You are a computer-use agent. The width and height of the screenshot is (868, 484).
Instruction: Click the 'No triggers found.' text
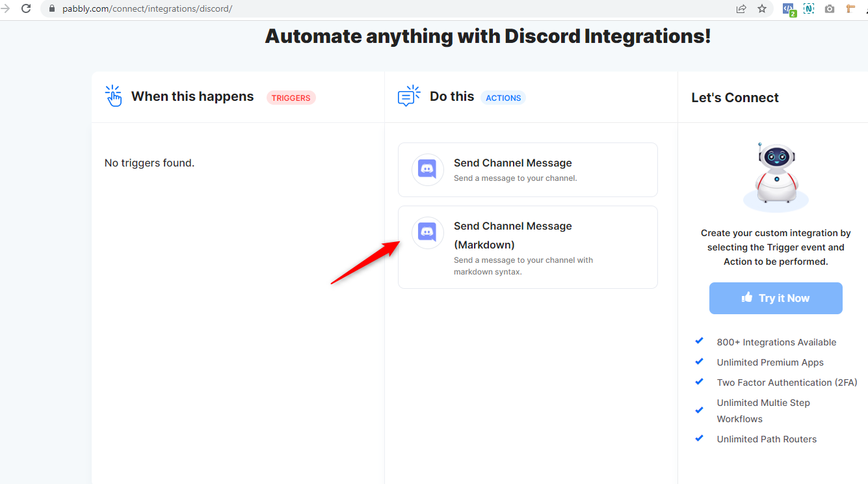(150, 163)
